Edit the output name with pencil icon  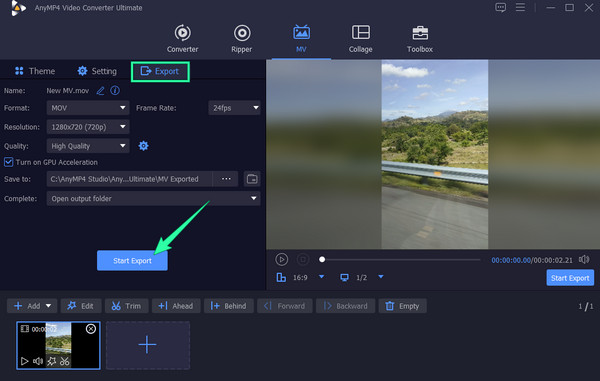pos(100,91)
